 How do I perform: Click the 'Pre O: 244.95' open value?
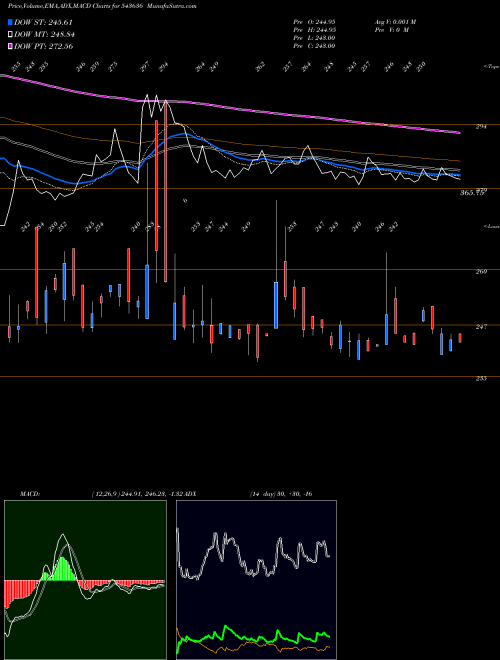click(314, 22)
